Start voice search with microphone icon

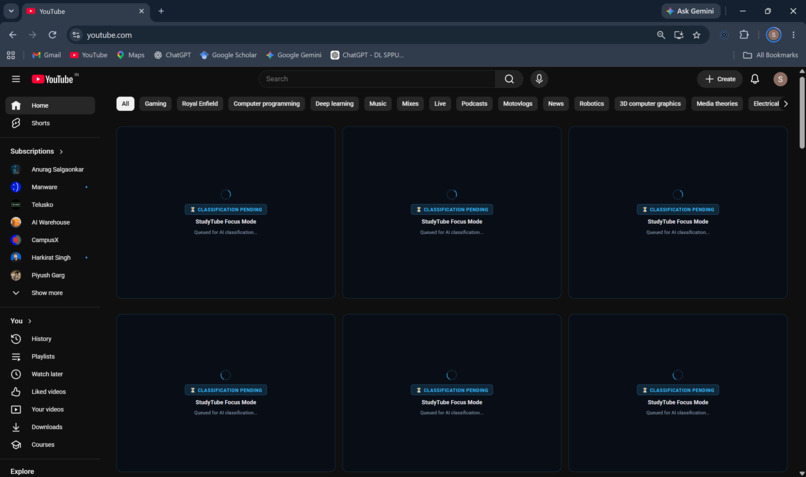tap(539, 79)
